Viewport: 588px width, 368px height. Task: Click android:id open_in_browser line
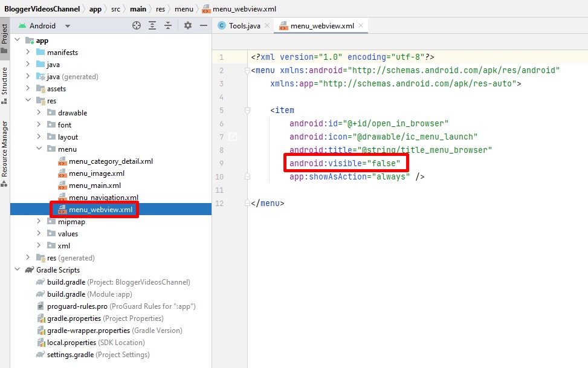click(369, 123)
